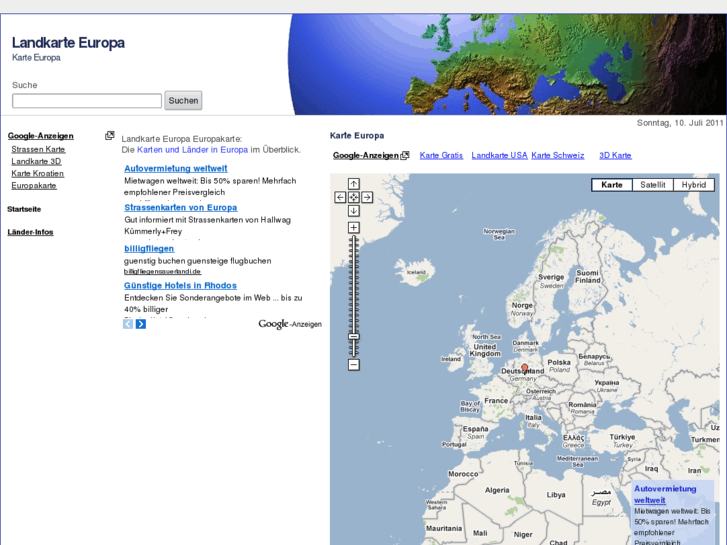Go to next ads with right arrow

point(140,324)
